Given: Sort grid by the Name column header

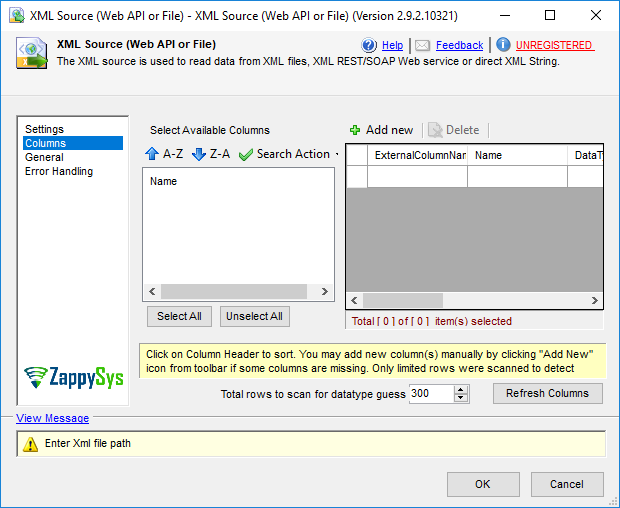Looking at the screenshot, I should coord(517,155).
